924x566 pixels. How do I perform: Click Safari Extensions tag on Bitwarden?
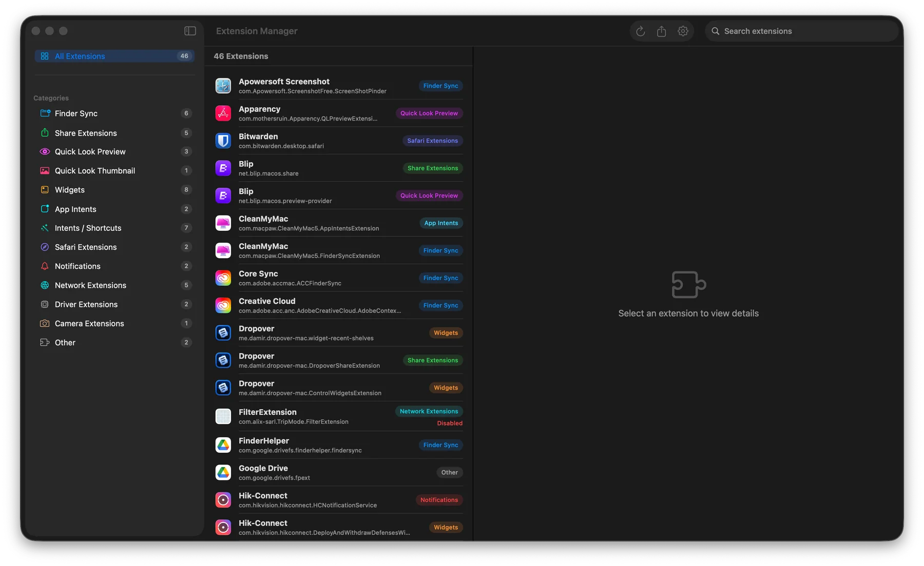[432, 141]
